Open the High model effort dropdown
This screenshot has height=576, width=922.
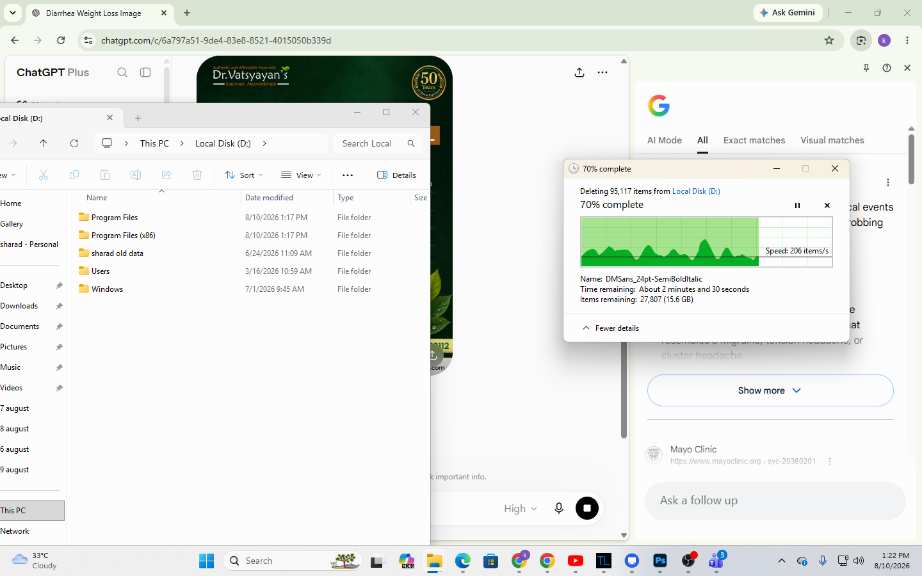(520, 508)
